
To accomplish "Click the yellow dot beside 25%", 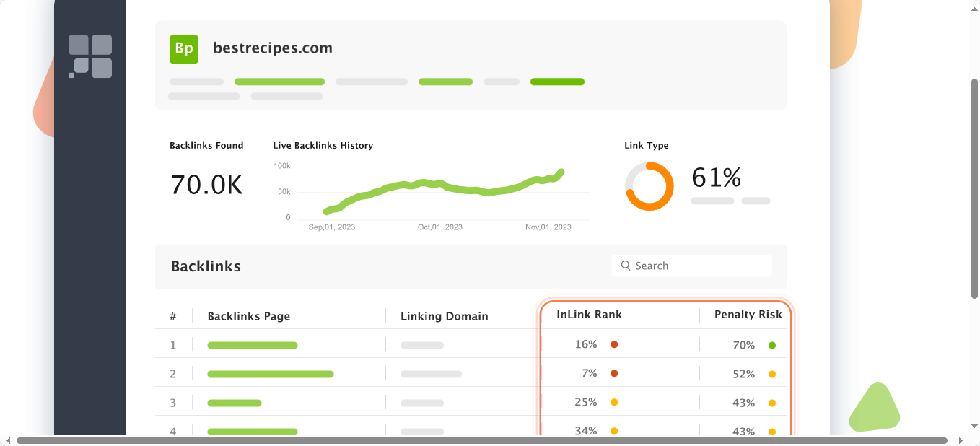I will [614, 402].
